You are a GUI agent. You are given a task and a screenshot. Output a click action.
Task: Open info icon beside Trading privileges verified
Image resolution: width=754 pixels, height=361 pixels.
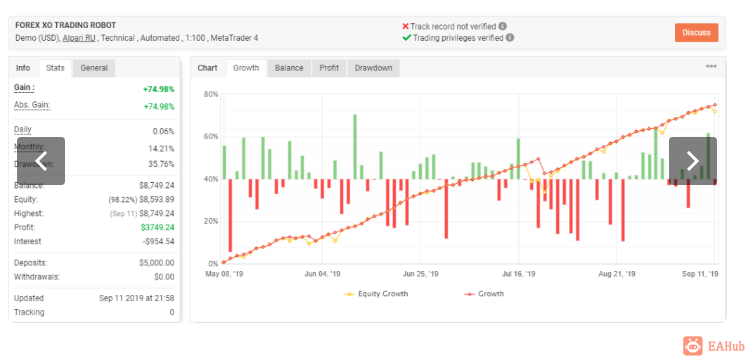(x=510, y=37)
